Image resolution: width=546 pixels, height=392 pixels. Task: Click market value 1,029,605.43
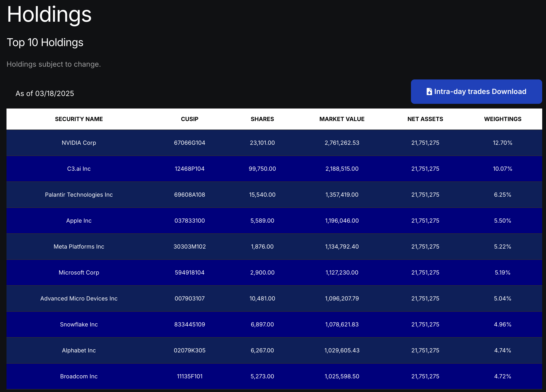[342, 351]
